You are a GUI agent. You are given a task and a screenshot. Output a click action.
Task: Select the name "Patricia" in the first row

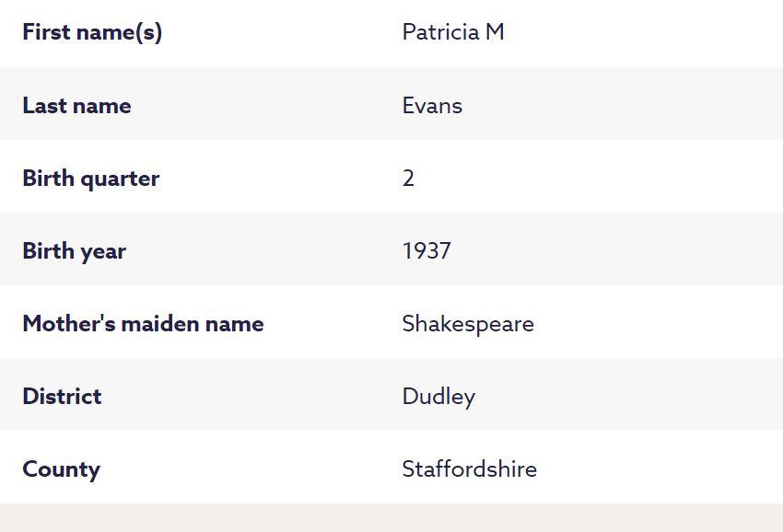[441, 32]
